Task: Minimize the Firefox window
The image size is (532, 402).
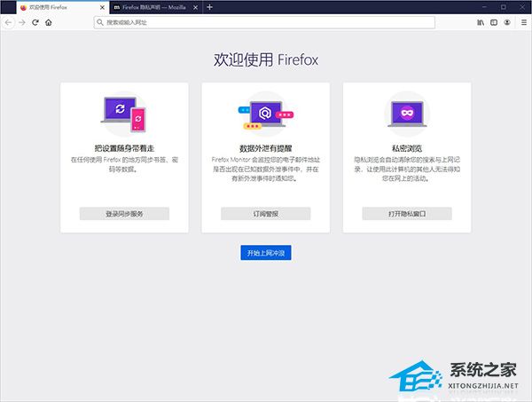Action: tap(484, 7)
